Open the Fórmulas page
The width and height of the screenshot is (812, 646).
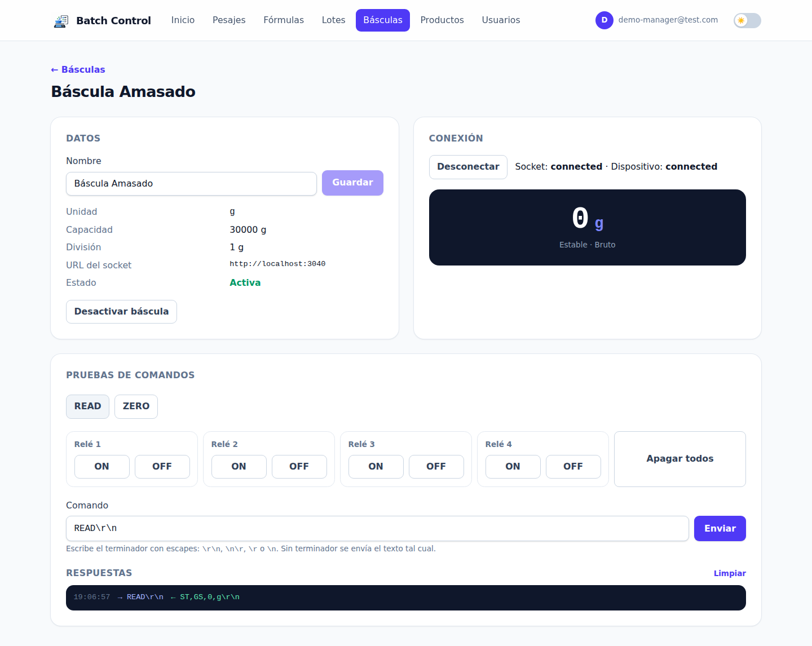[x=284, y=20]
